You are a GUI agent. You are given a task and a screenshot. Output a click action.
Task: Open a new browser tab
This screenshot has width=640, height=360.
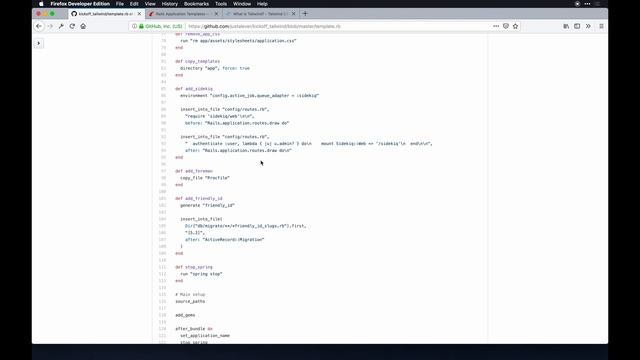pyautogui.click(x=305, y=13)
